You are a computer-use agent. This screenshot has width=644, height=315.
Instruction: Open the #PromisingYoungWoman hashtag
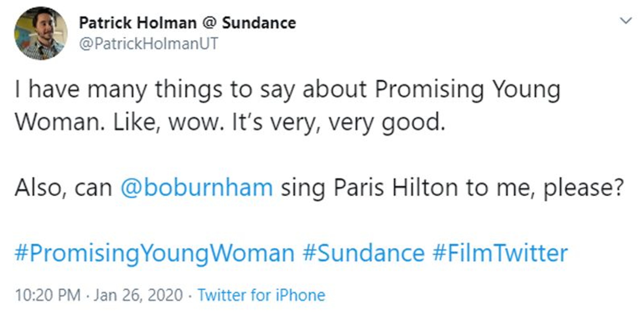point(154,253)
